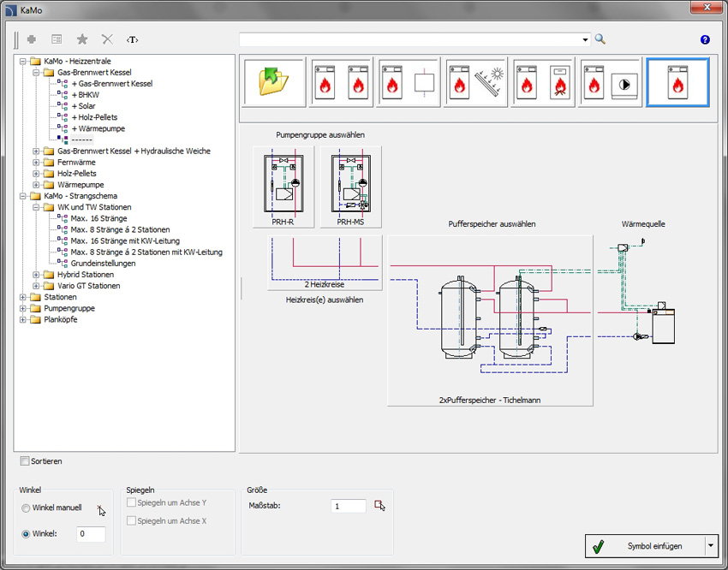Expand the Fernwärme folder
This screenshot has width=728, height=570.
tap(36, 163)
